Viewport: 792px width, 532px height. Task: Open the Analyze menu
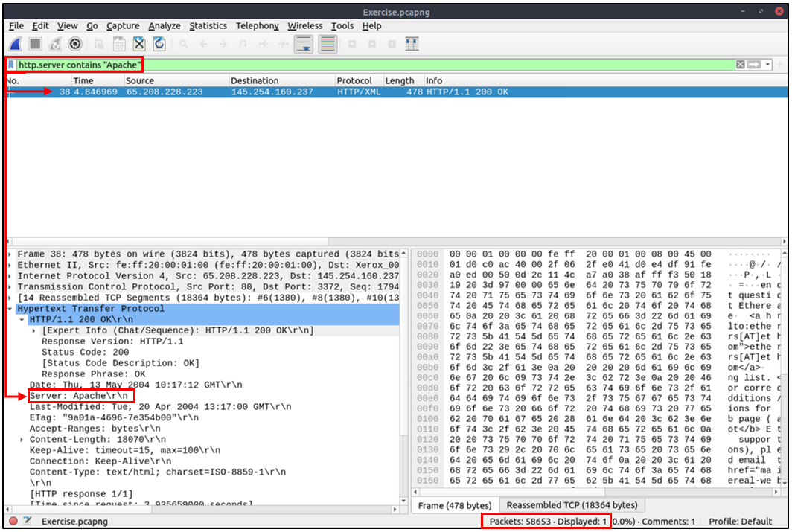pyautogui.click(x=165, y=26)
